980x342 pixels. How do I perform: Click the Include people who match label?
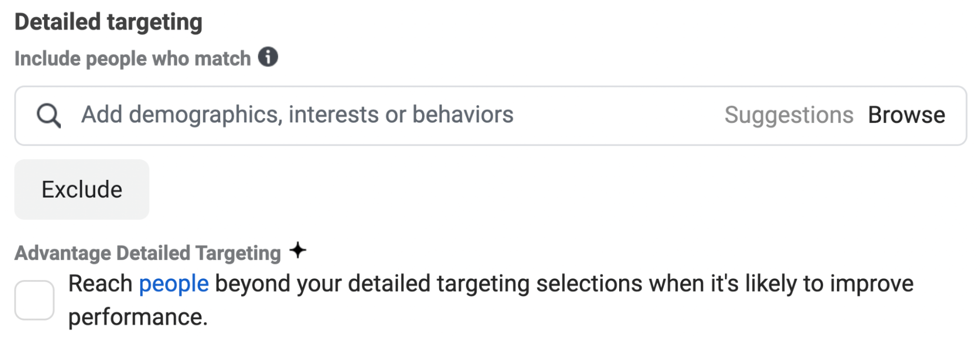click(132, 58)
